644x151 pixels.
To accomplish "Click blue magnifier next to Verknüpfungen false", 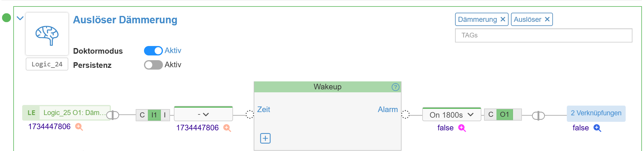I will coord(597,128).
